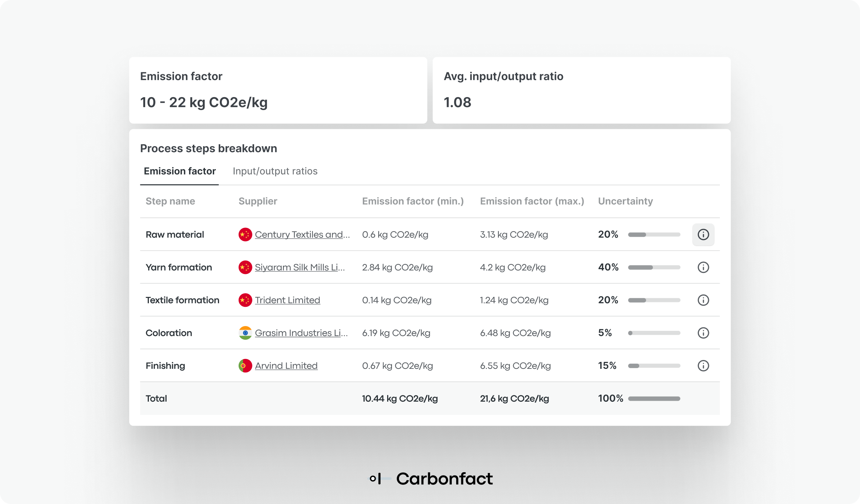Click Coloration uncertainty bar
This screenshot has height=504, width=860.
[x=654, y=333]
